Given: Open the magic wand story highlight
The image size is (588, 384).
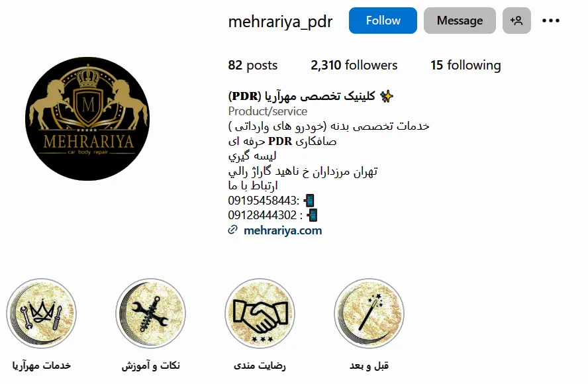Looking at the screenshot, I should 369,314.
